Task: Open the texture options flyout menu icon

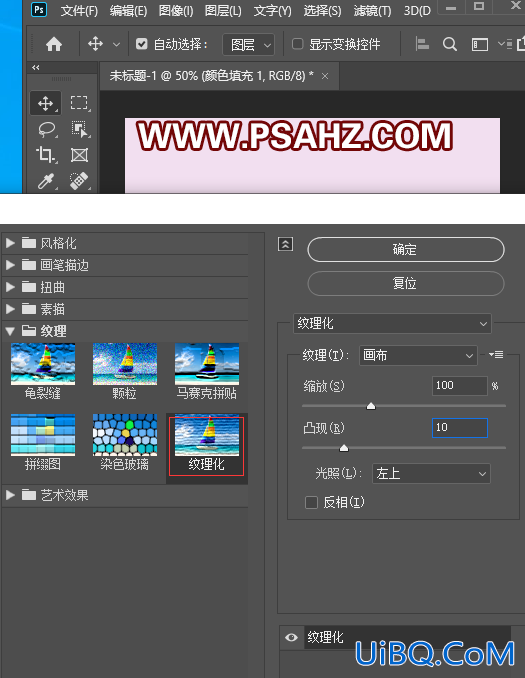Action: tap(496, 355)
